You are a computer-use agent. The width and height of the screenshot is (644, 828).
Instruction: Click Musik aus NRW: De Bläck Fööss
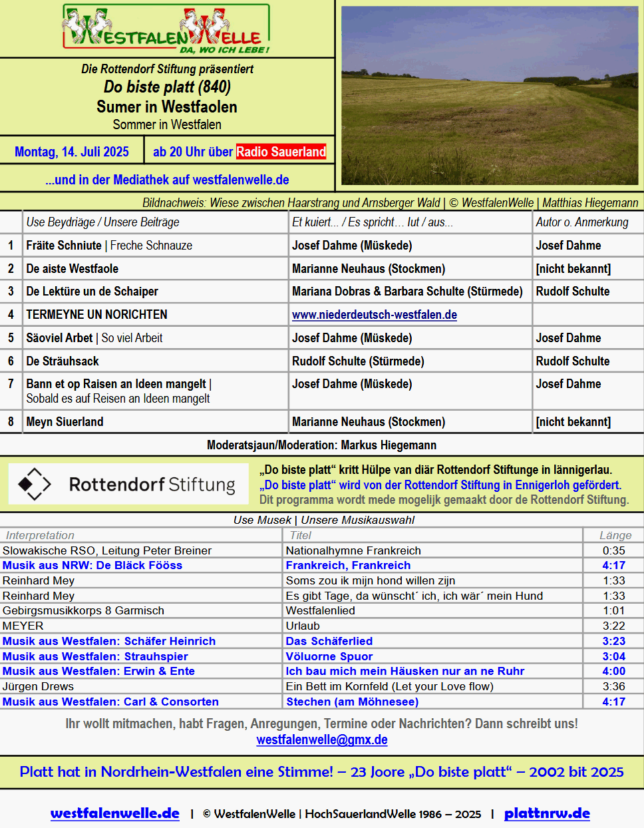(x=92, y=565)
